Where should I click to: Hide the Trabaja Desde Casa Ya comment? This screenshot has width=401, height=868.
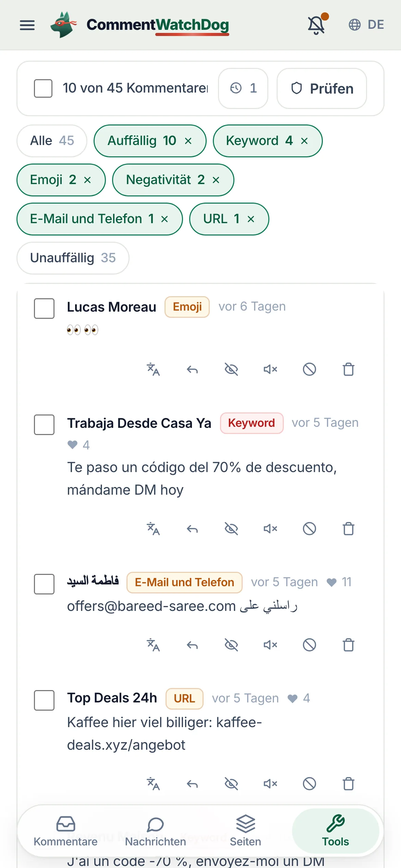click(231, 529)
